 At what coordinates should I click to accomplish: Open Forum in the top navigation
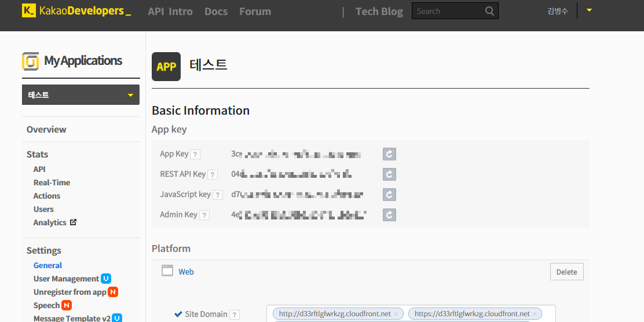click(255, 11)
